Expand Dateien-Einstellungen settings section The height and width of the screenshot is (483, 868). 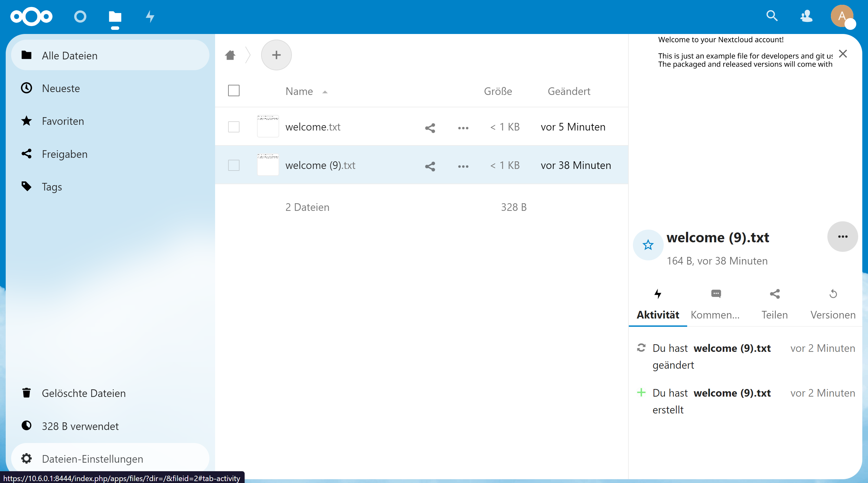point(92,459)
